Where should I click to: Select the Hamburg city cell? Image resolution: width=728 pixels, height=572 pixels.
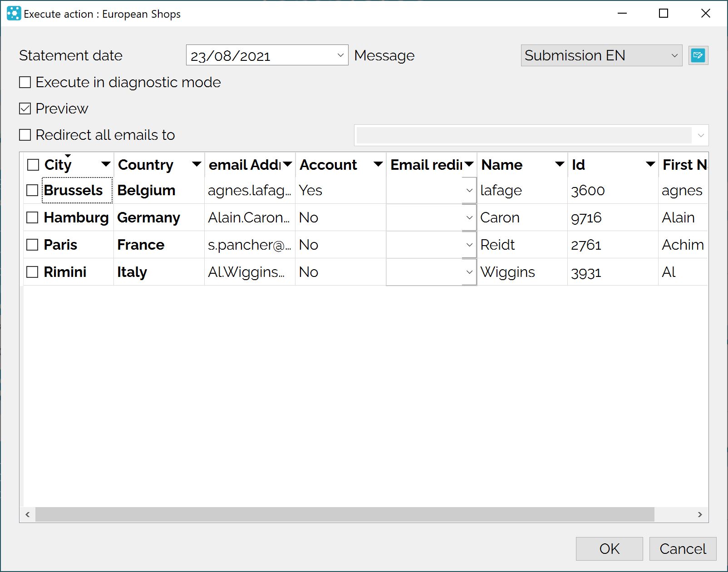pos(76,217)
